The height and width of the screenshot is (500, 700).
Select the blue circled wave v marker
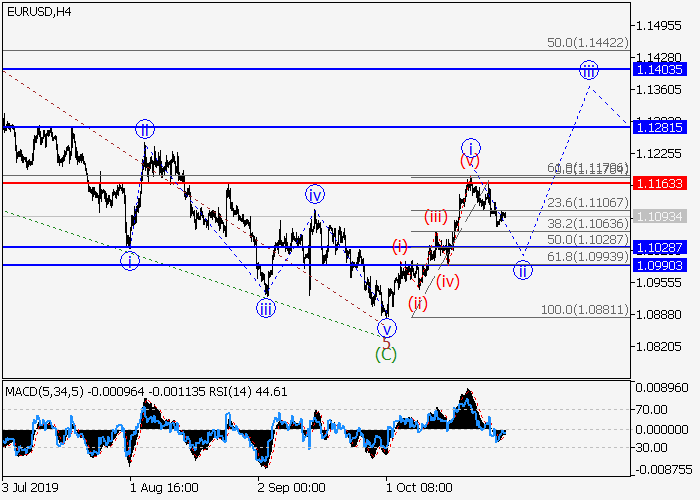click(x=386, y=327)
